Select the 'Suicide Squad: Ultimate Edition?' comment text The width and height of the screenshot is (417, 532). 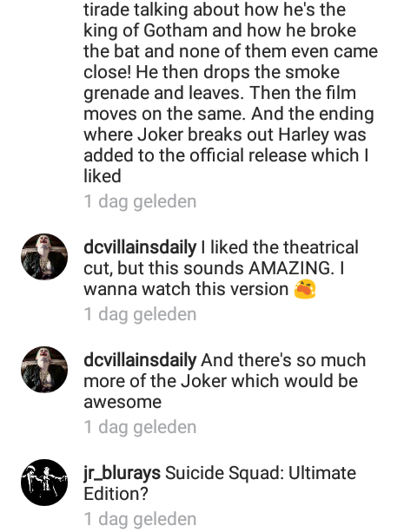click(220, 483)
